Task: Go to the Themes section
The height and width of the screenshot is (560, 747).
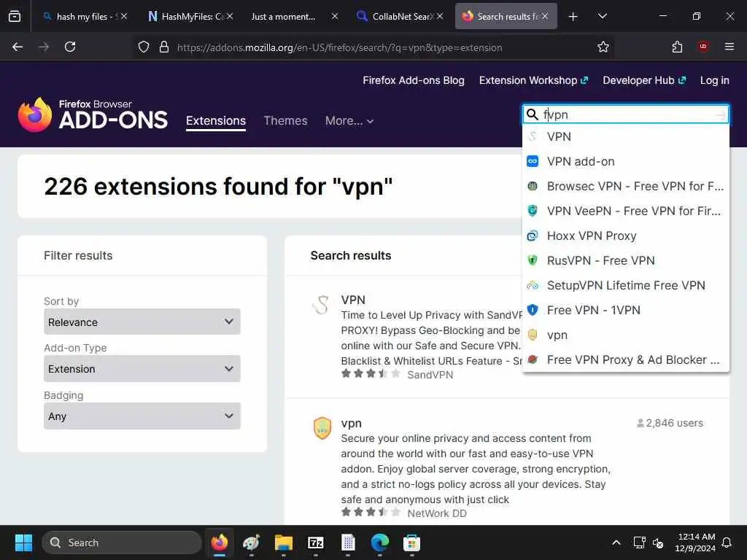Action: point(285,121)
